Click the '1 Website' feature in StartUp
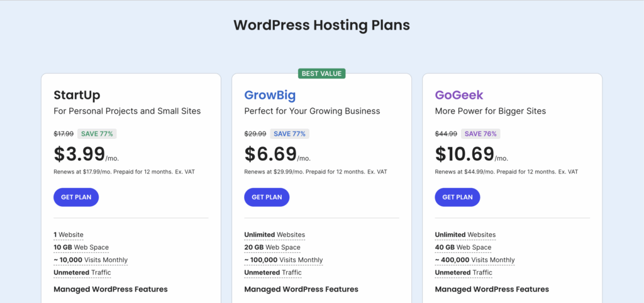The height and width of the screenshot is (303, 644). [x=69, y=234]
